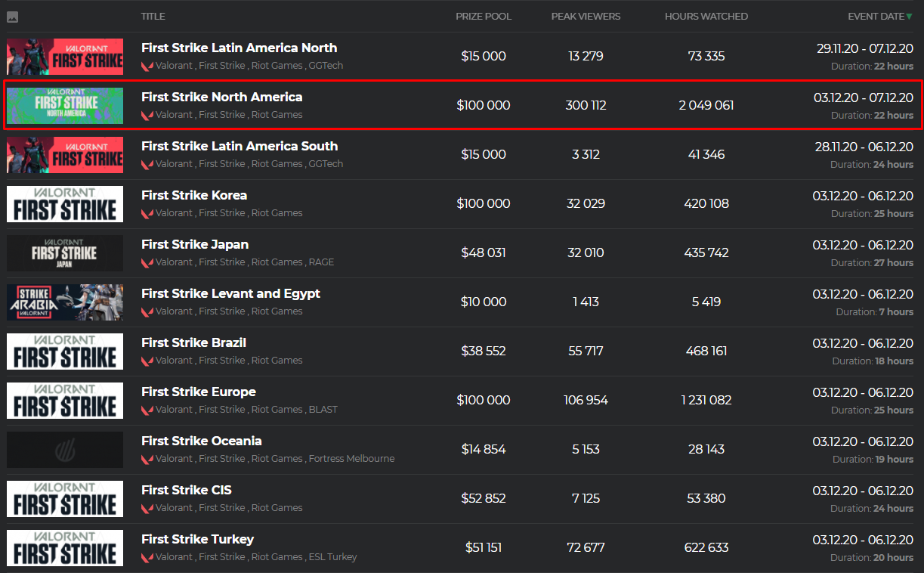Sort events by Hours Watched header
Image resolution: width=924 pixels, height=573 pixels.
tap(706, 17)
